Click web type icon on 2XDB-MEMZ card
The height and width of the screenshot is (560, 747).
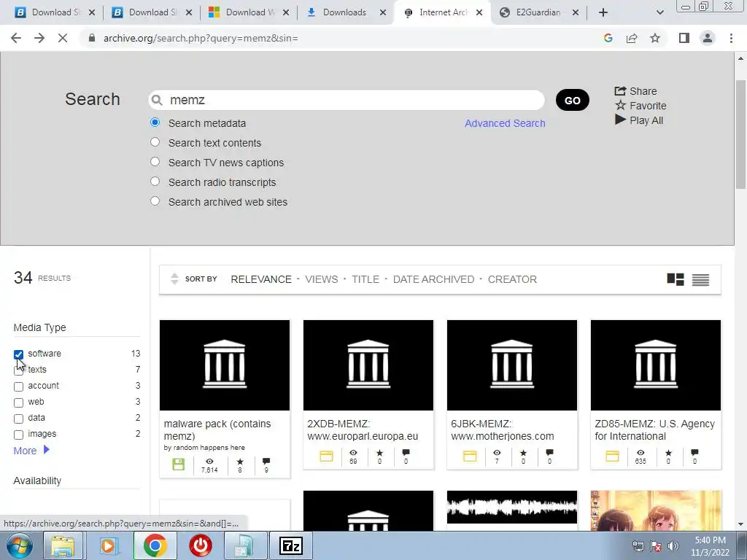(x=326, y=456)
